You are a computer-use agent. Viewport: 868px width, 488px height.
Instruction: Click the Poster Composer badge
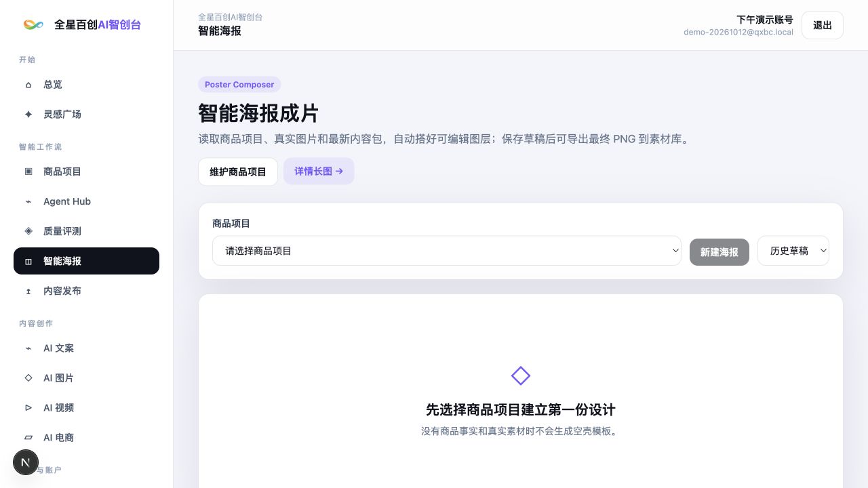(239, 85)
